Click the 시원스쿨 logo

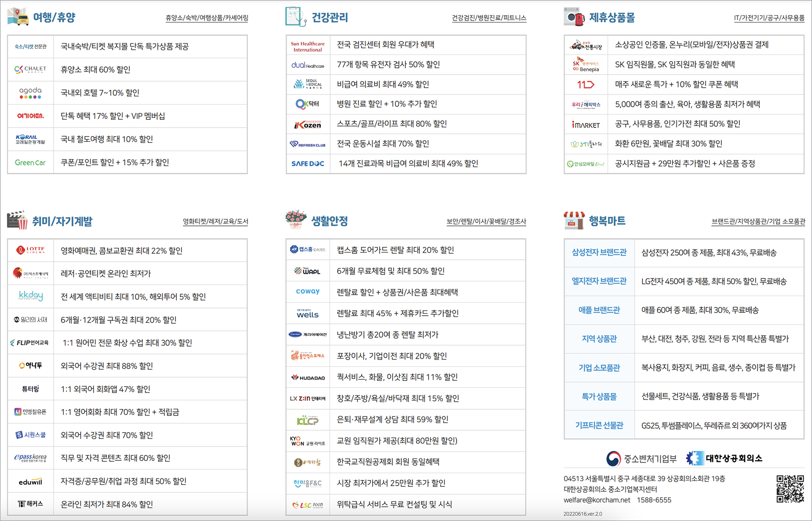(30, 435)
